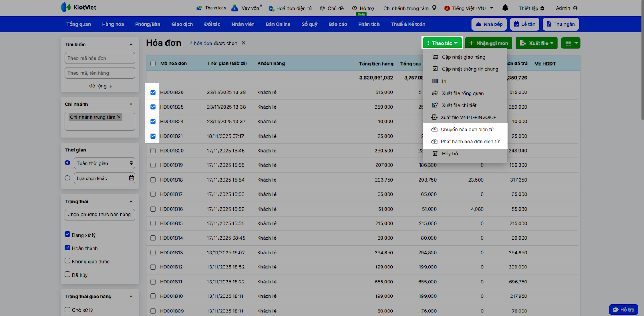Open the Toàn thời gian dropdown
Viewport: 644px width, 316px height.
104,163
